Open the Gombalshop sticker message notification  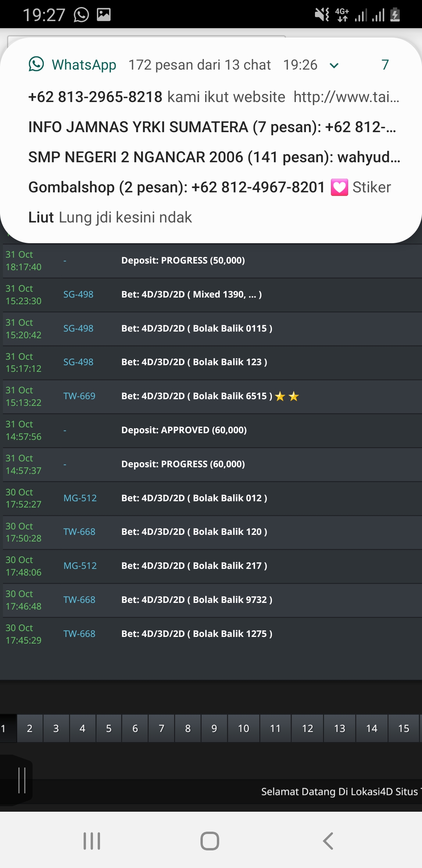pos(209,187)
